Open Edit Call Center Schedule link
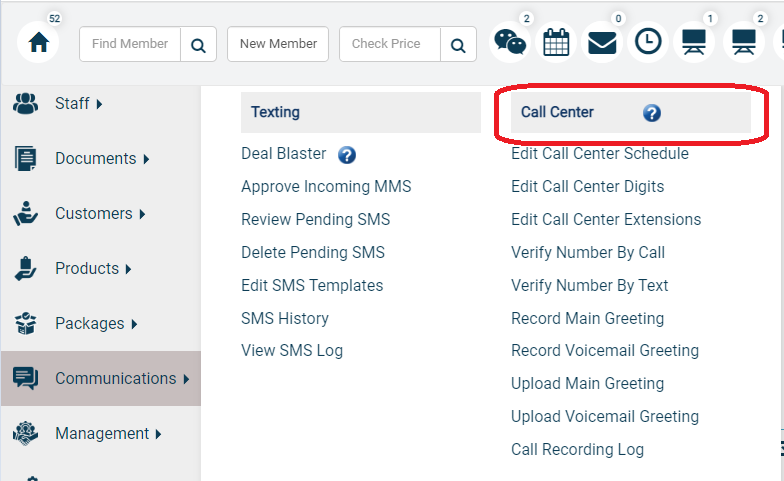The height and width of the screenshot is (481, 784). 600,154
